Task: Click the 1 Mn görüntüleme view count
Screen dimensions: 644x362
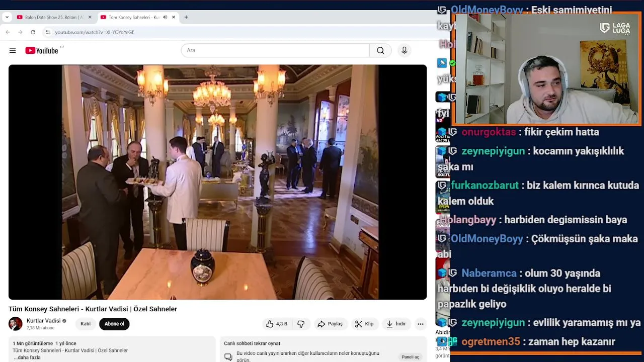Action: [x=33, y=343]
